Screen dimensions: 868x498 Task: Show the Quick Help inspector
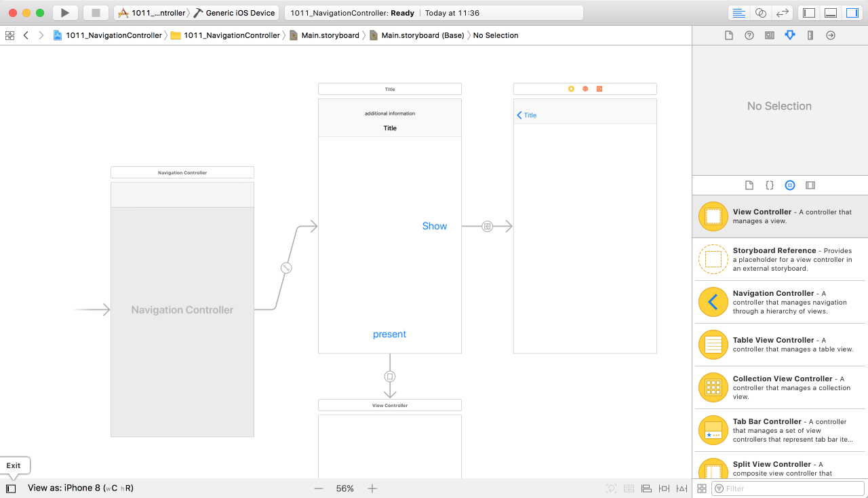749,35
